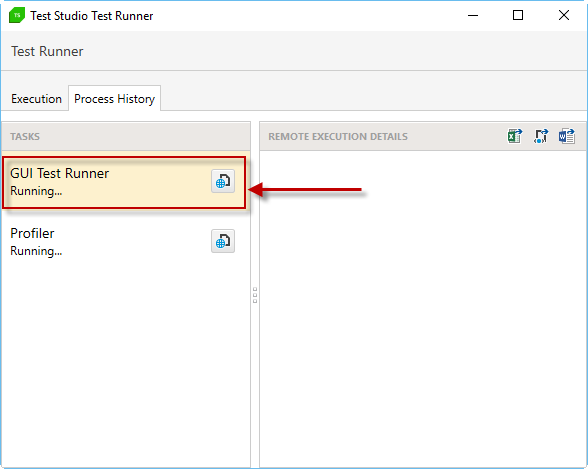Select the Profiler task entry
The height and width of the screenshot is (469, 588).
point(124,242)
